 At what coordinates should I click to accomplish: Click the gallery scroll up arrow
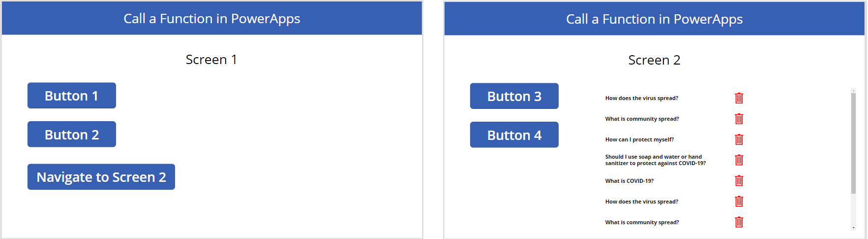point(853,91)
